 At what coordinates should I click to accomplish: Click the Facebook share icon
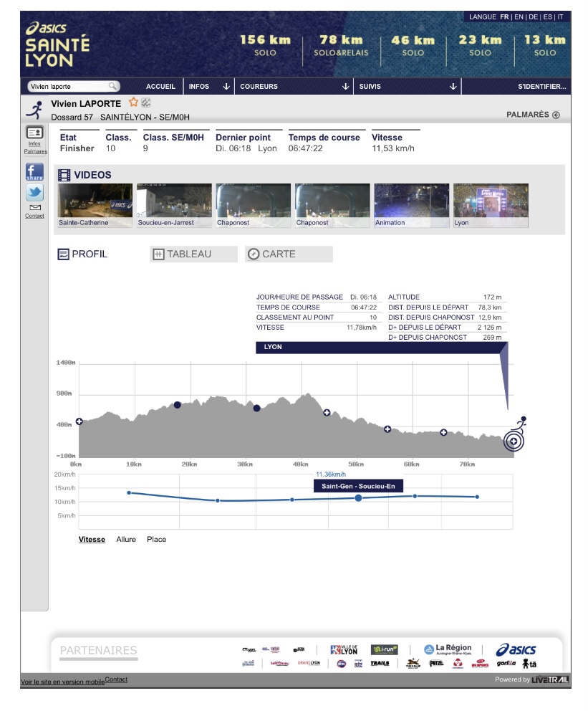click(x=34, y=173)
